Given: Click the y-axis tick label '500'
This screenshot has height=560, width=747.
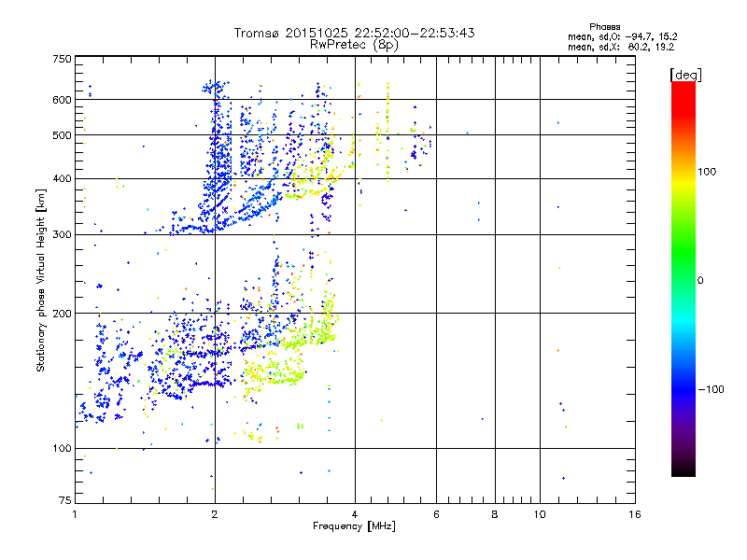Looking at the screenshot, I should click(x=62, y=135).
